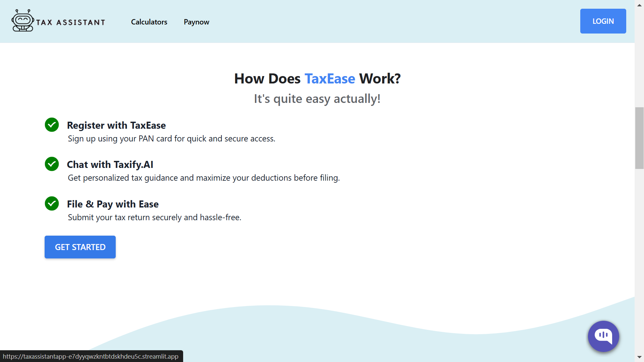Click the scrollbar down arrow
The height and width of the screenshot is (362, 644).
(639, 357)
